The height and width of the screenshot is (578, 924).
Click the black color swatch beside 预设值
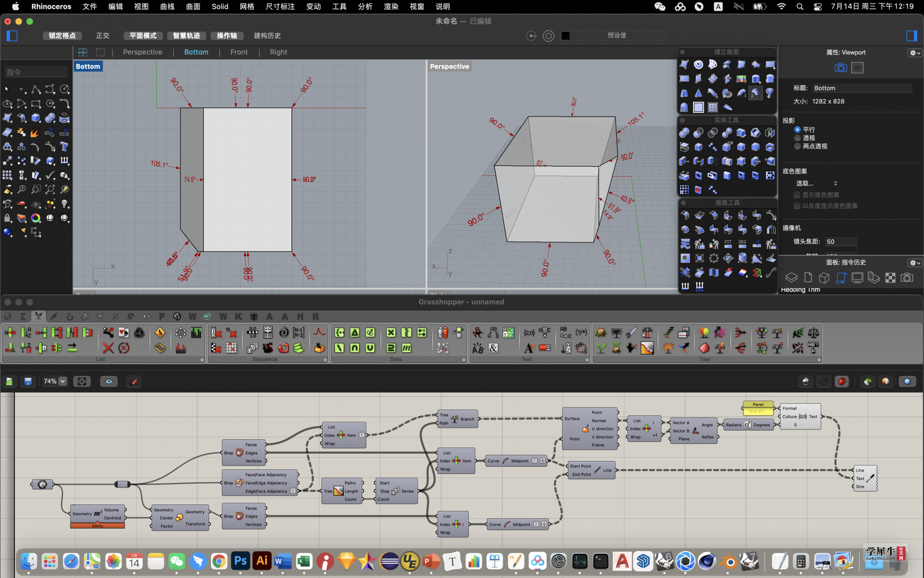tap(565, 36)
